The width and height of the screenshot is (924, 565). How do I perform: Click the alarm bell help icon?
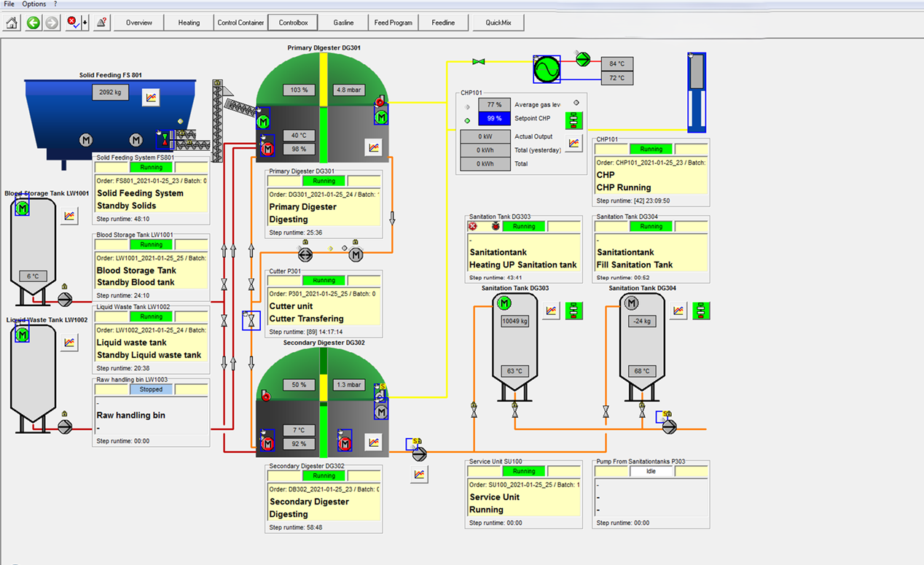pos(102,23)
